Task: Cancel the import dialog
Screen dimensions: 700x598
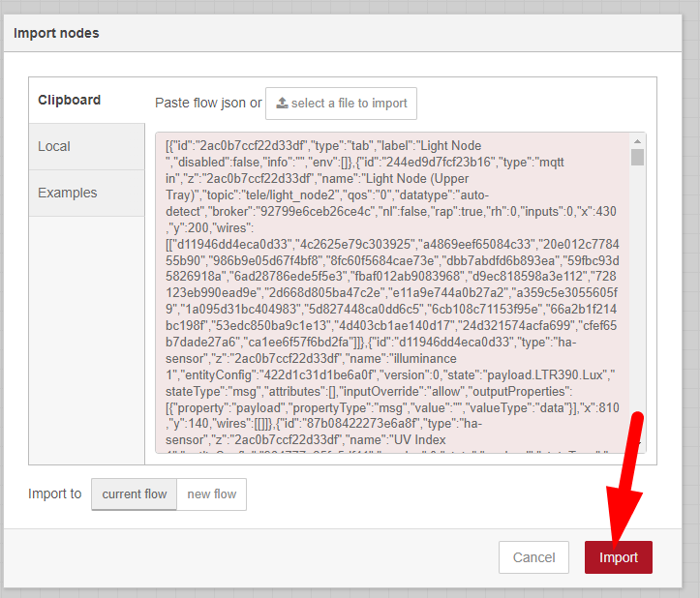Action: coord(533,557)
